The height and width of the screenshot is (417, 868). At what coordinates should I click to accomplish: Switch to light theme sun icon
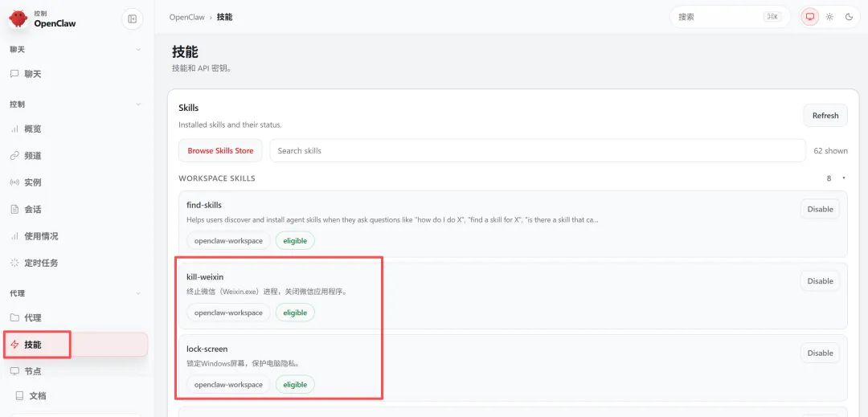[x=829, y=17]
